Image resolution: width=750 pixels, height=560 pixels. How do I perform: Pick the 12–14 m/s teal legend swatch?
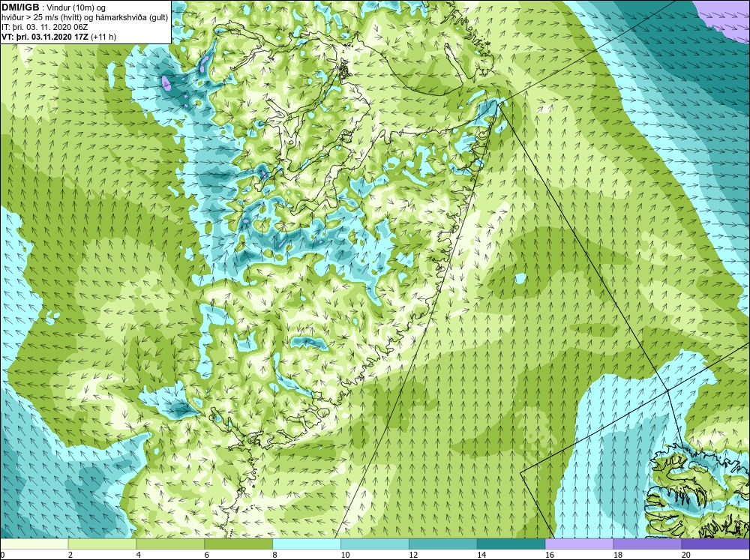coord(443,544)
